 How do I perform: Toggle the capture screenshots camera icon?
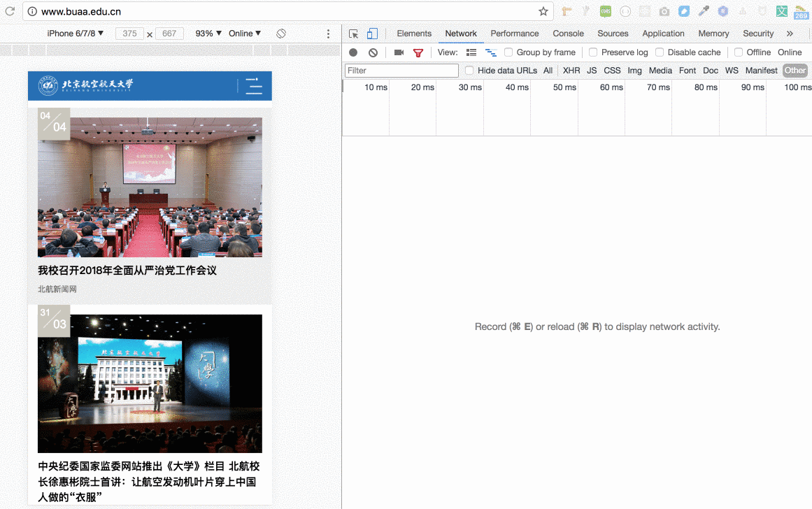399,52
